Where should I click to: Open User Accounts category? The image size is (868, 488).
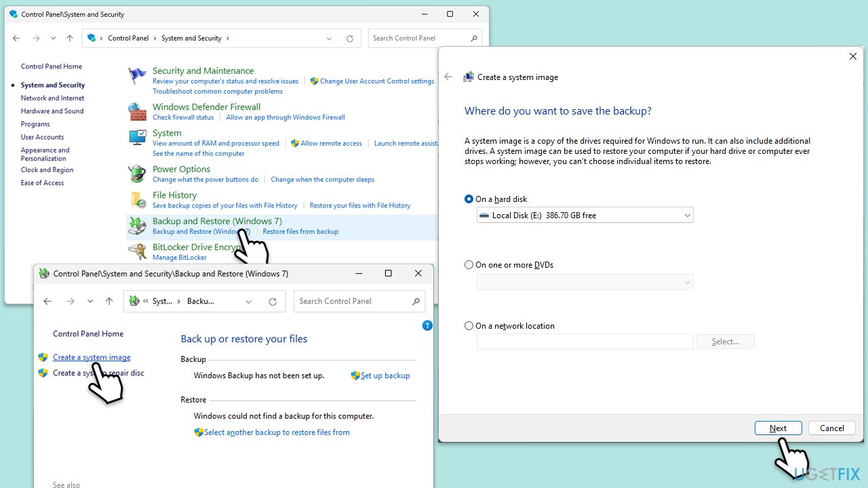pos(42,137)
